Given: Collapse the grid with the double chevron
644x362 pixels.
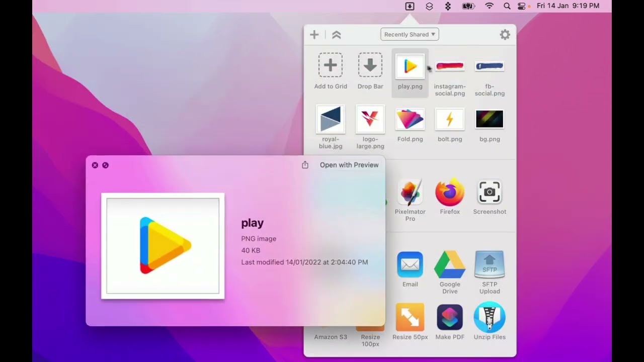Looking at the screenshot, I should coord(337,34).
